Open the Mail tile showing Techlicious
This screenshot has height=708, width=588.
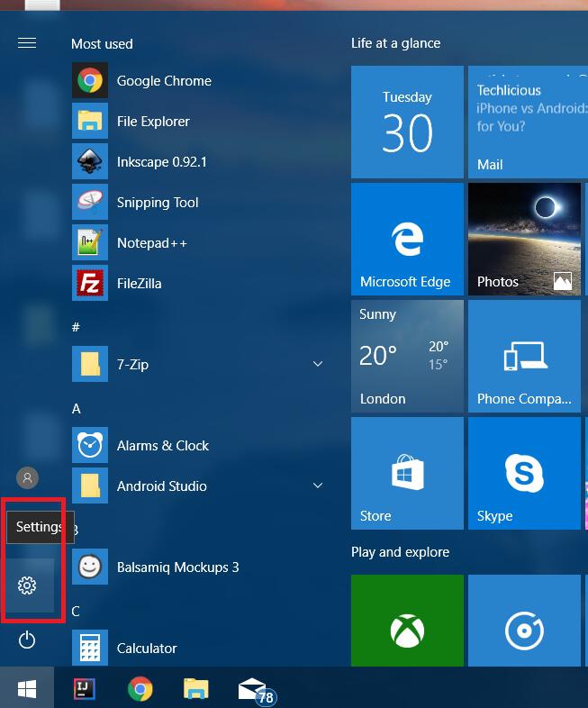[x=528, y=122]
